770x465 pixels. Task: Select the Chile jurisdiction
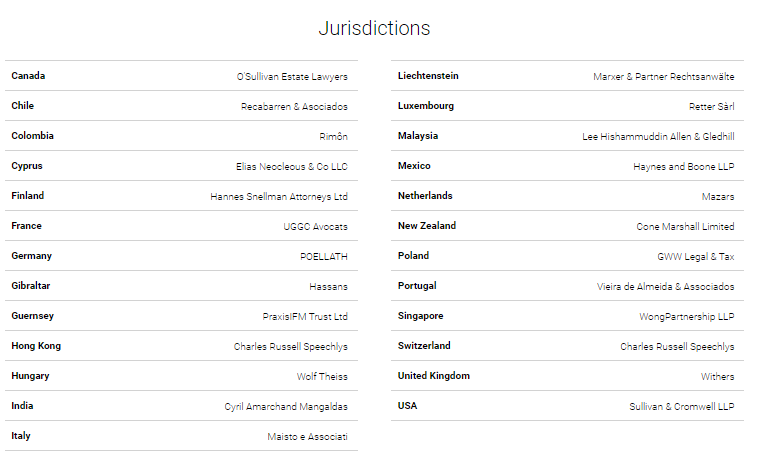23,106
